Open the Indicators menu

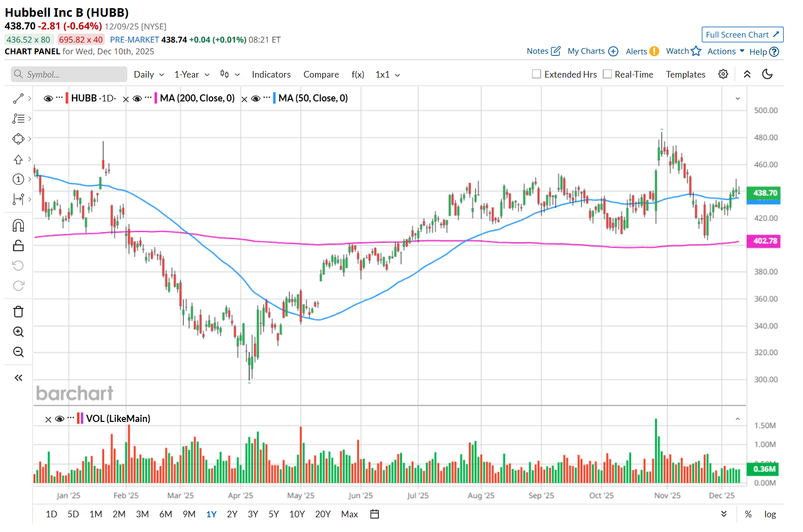click(271, 75)
